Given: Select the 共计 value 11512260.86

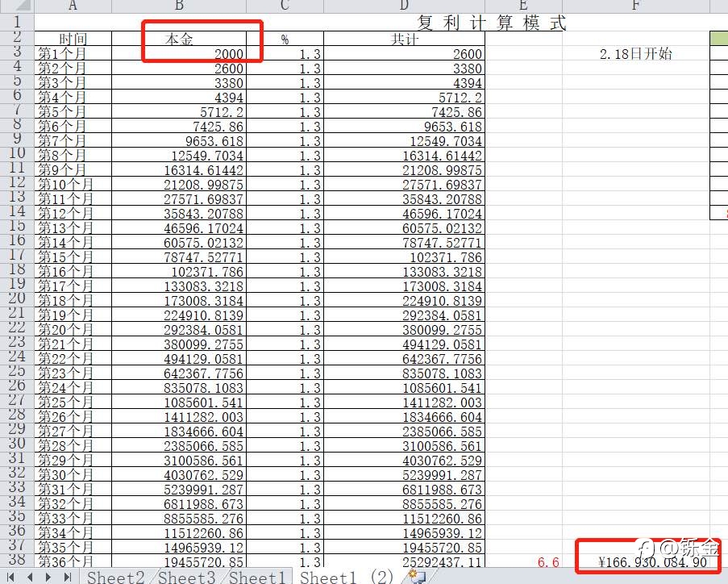Looking at the screenshot, I should (404, 518).
